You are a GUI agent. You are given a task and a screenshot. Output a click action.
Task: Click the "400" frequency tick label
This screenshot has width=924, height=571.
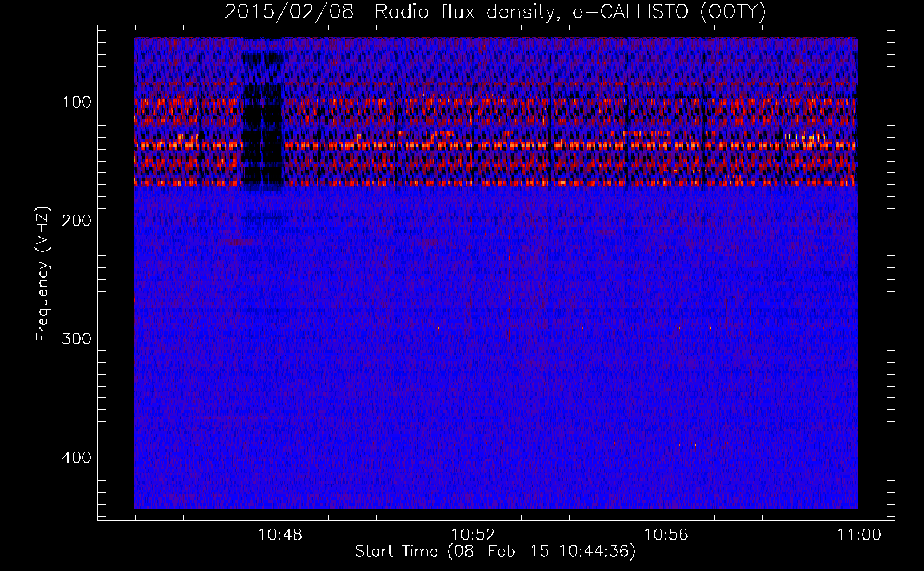point(77,457)
